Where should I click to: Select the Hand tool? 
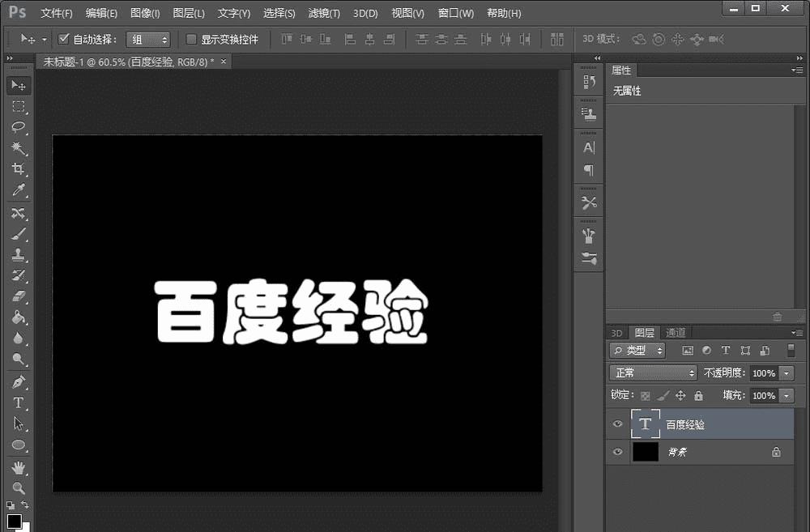[x=19, y=468]
